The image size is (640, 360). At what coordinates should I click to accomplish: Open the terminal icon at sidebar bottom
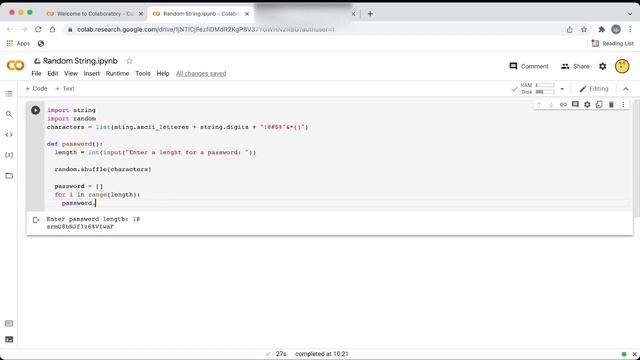click(x=9, y=340)
